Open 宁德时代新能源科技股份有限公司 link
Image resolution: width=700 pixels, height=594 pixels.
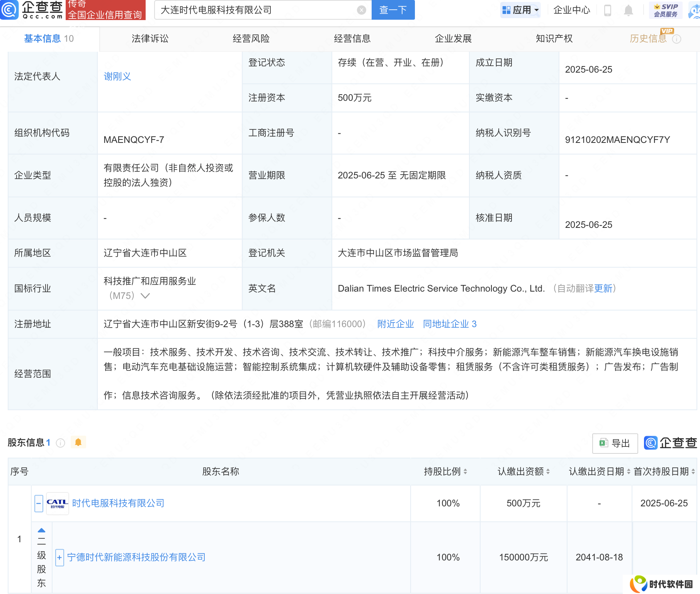[x=136, y=557]
